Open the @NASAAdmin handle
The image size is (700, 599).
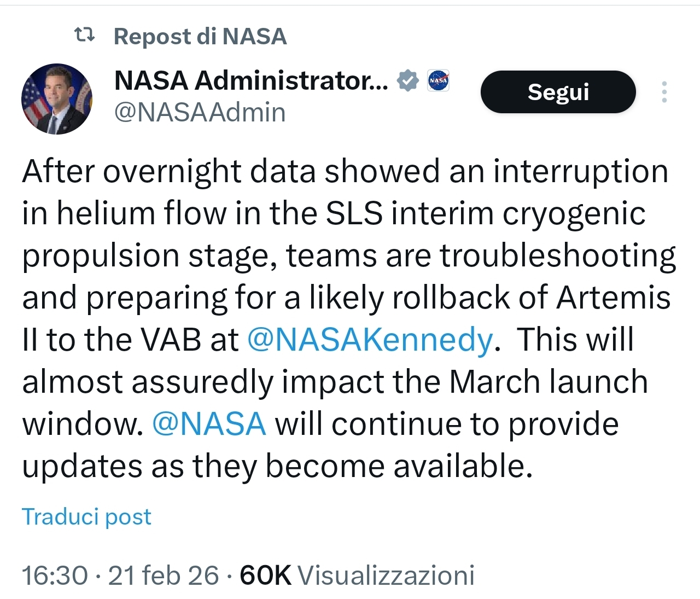click(x=200, y=113)
